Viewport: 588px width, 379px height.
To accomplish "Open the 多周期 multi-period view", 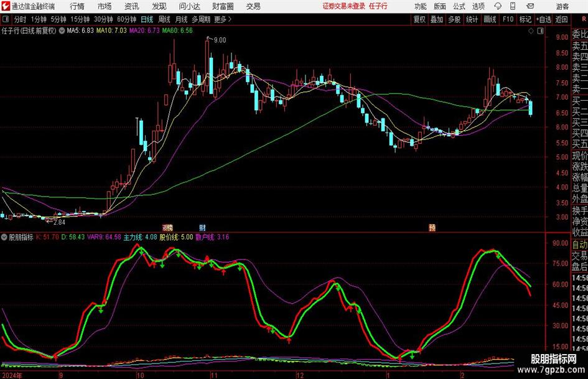I will [x=201, y=19].
